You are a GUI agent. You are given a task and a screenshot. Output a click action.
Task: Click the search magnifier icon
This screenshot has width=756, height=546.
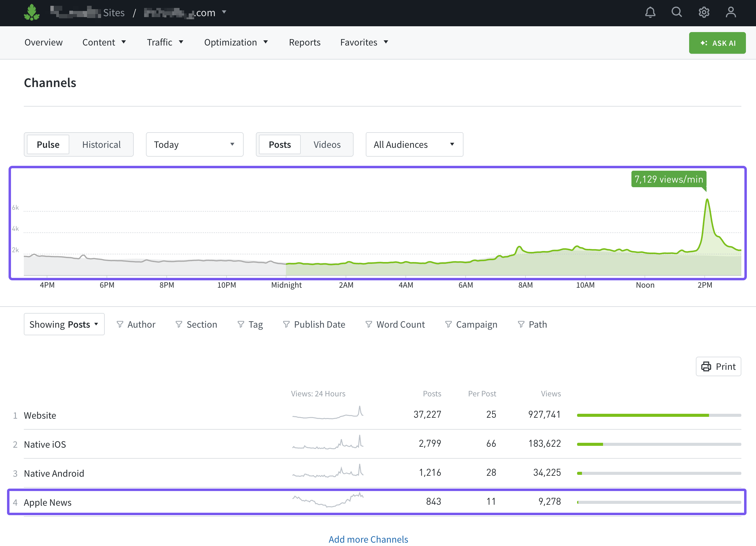point(676,12)
